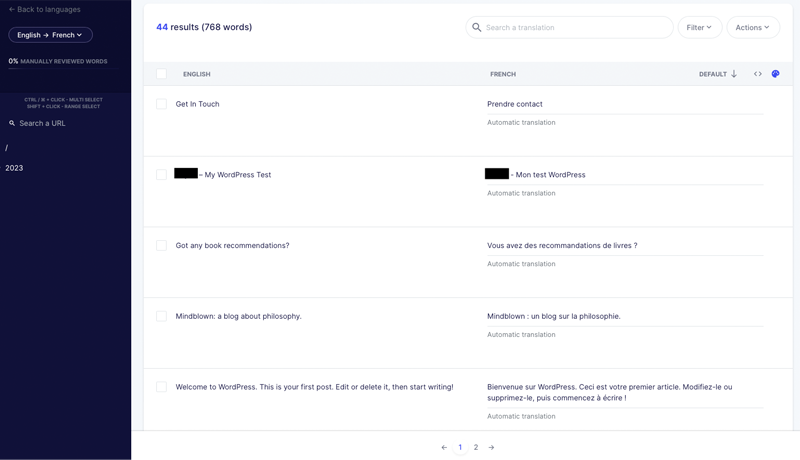Select the 2023 URL in sidebar

tap(14, 168)
